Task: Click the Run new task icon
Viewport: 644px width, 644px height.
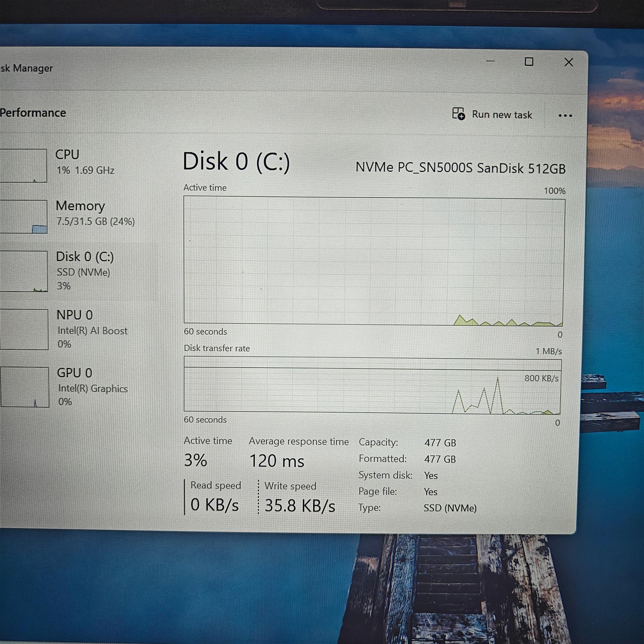Action: click(458, 114)
